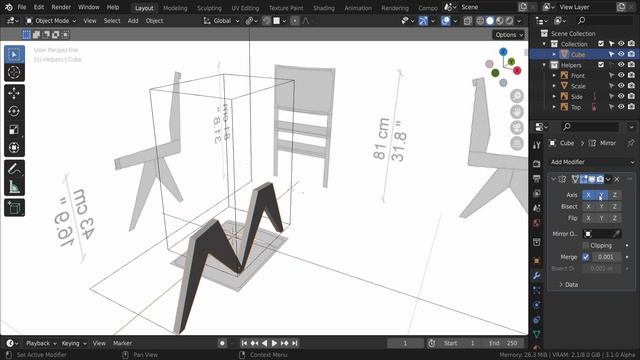Open the Edit menu
Screen dimensions: 640x360
(39, 7)
